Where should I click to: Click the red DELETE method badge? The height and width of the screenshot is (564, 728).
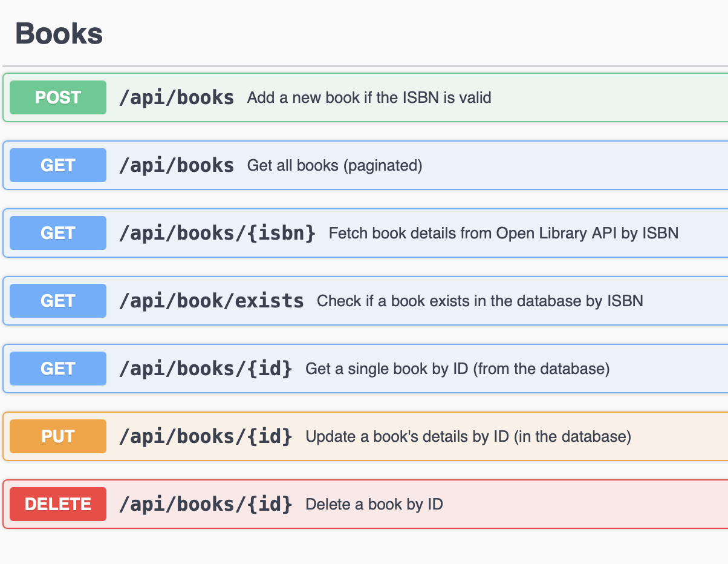(58, 504)
